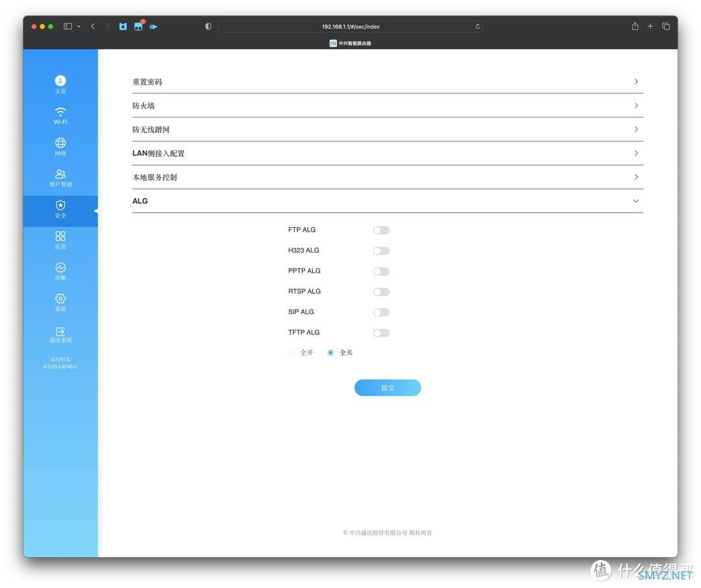Select the 全开 radio button
Viewport: 701px width, 588px height.
[x=291, y=352]
